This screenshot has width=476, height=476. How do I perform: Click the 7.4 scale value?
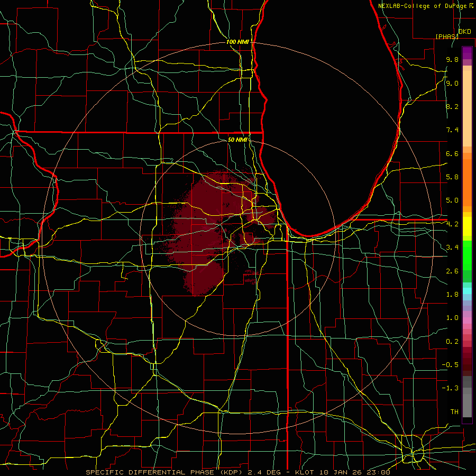[x=452, y=130]
